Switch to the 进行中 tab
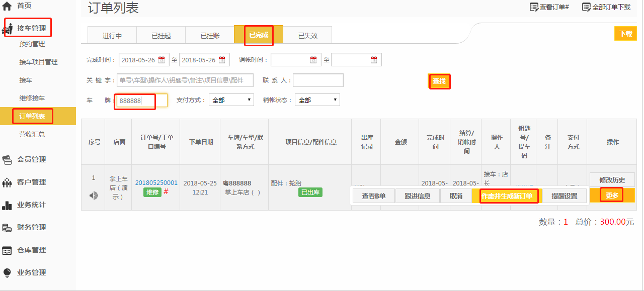 (x=112, y=36)
